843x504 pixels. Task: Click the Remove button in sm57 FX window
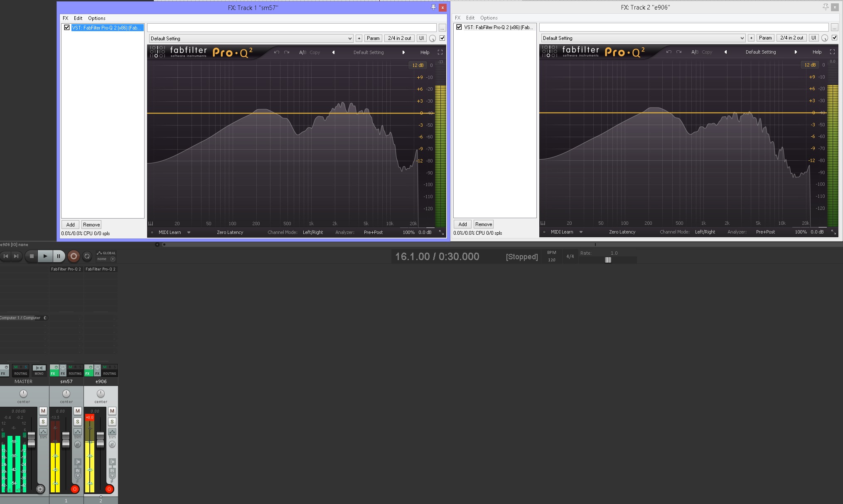91,225
